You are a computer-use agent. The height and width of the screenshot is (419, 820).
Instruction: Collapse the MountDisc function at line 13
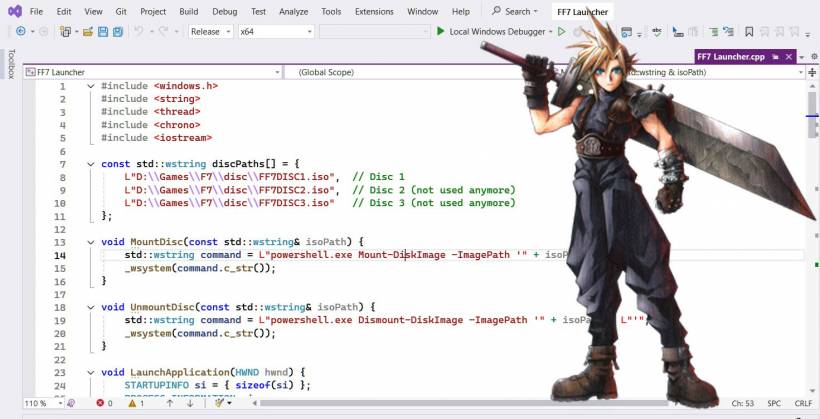[91, 242]
